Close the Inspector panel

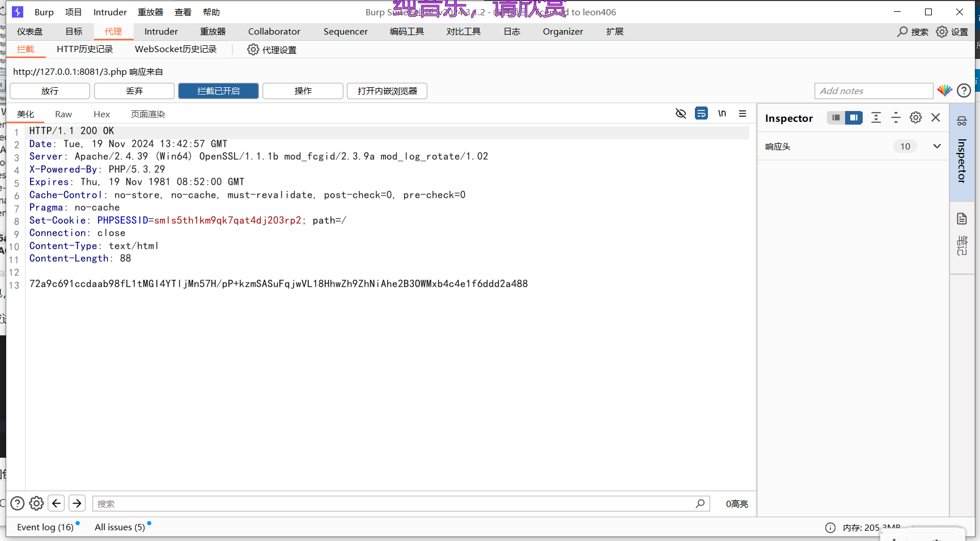(x=936, y=117)
